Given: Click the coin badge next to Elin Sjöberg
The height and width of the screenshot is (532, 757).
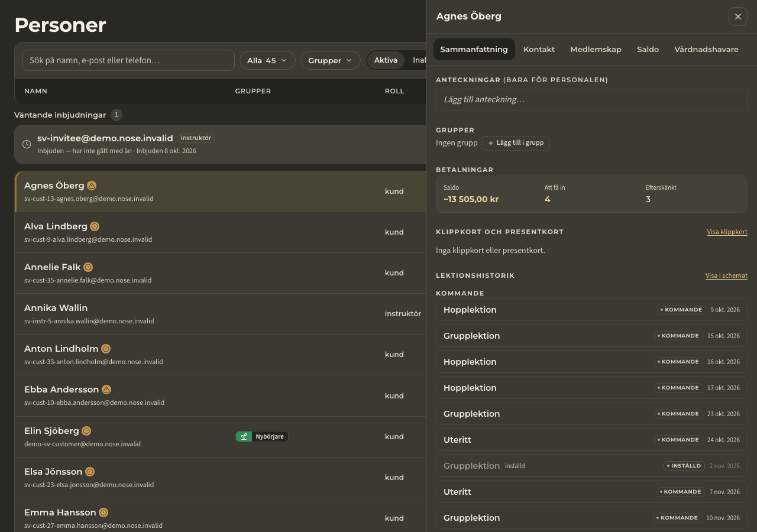Looking at the screenshot, I should click(x=86, y=431).
